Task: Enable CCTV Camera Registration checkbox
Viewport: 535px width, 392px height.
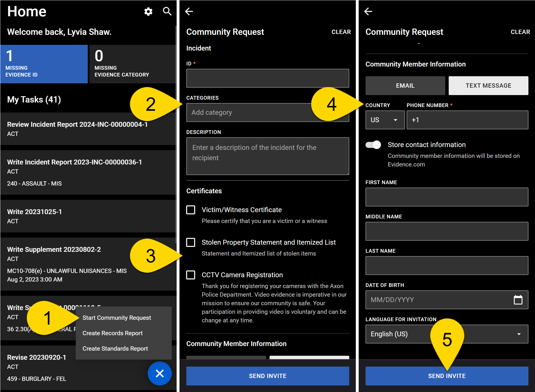Action: point(191,275)
